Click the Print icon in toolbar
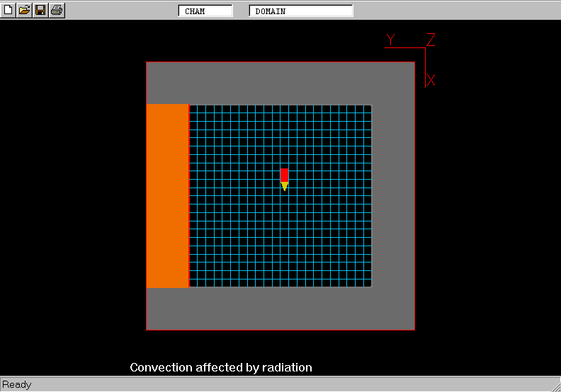The width and height of the screenshot is (561, 392). pyautogui.click(x=57, y=10)
